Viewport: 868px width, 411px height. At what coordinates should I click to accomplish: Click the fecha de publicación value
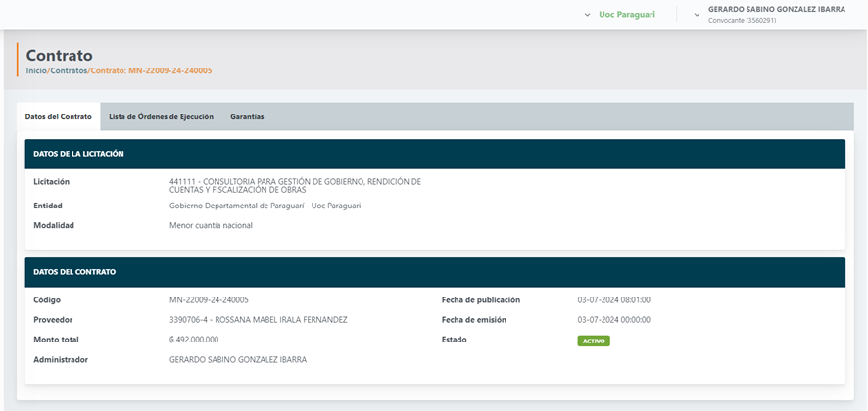point(613,300)
